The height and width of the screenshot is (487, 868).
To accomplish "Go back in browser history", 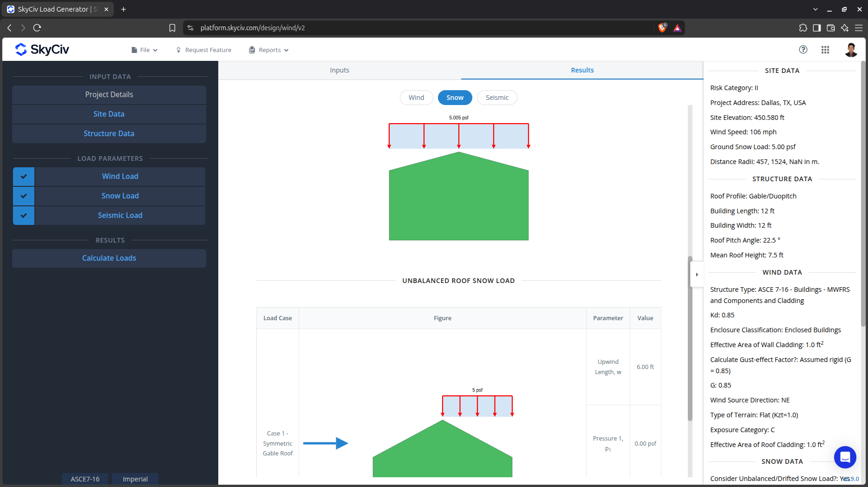I will pyautogui.click(x=9, y=28).
